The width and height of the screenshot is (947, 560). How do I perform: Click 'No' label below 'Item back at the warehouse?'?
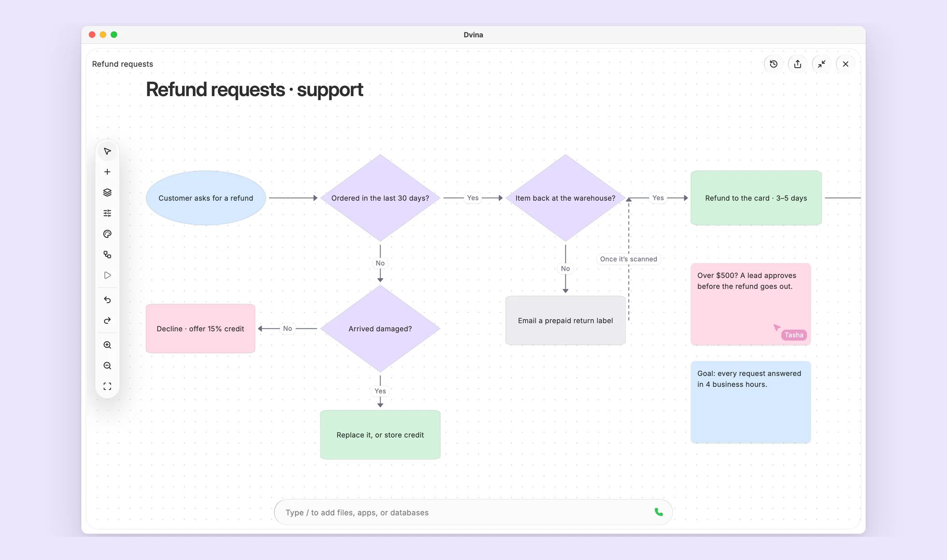coord(565,268)
